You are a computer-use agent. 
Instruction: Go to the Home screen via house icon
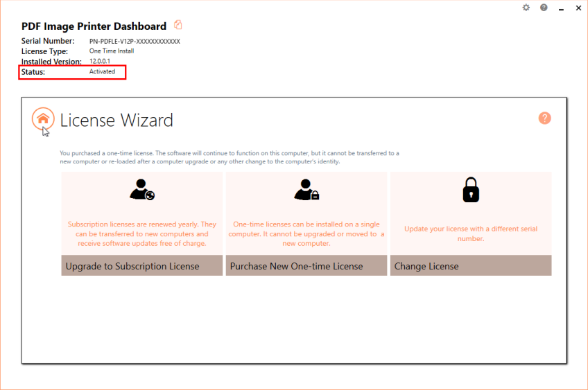point(43,118)
